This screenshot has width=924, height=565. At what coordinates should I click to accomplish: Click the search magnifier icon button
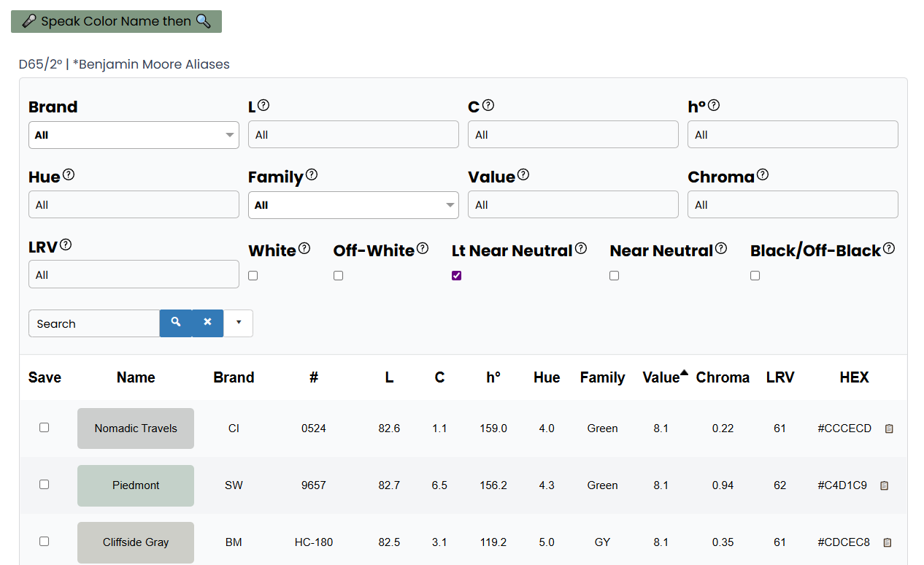tap(176, 323)
